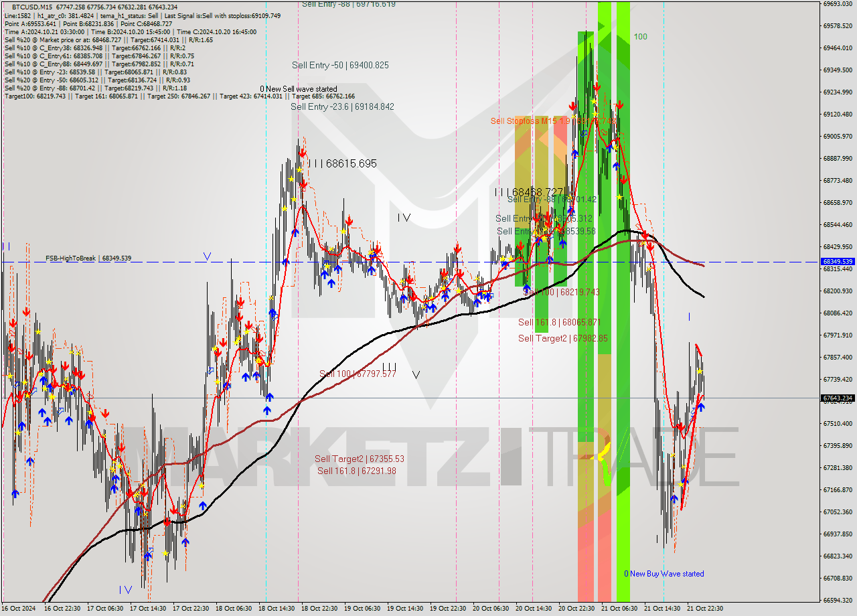Image resolution: width=857 pixels, height=616 pixels.
Task: Click the '0 New Buy Wave started' annotation
Action: (664, 574)
